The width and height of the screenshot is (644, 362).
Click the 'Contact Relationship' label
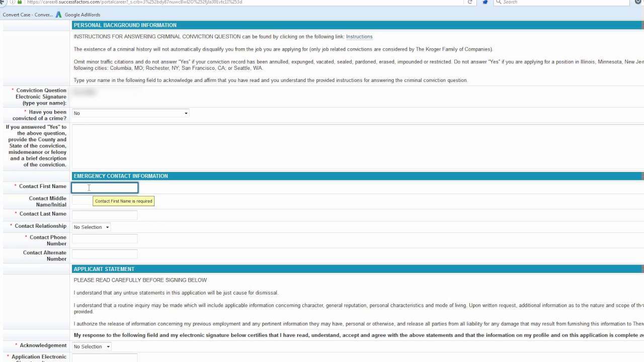[40, 226]
